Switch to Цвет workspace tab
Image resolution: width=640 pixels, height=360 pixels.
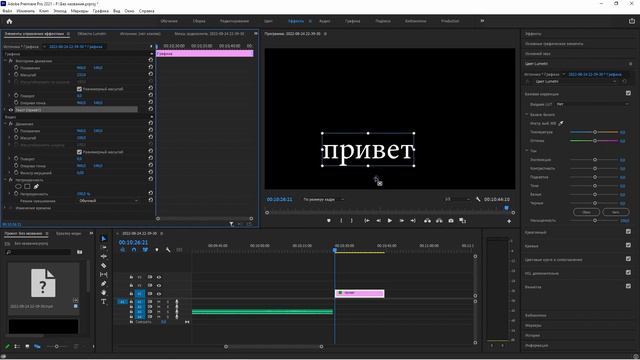pos(268,21)
